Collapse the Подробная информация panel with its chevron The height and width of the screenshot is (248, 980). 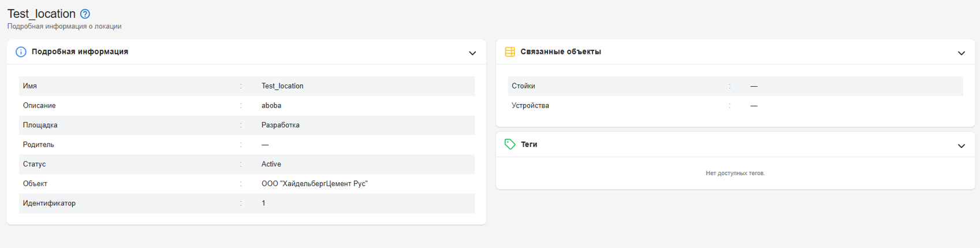[x=472, y=53]
